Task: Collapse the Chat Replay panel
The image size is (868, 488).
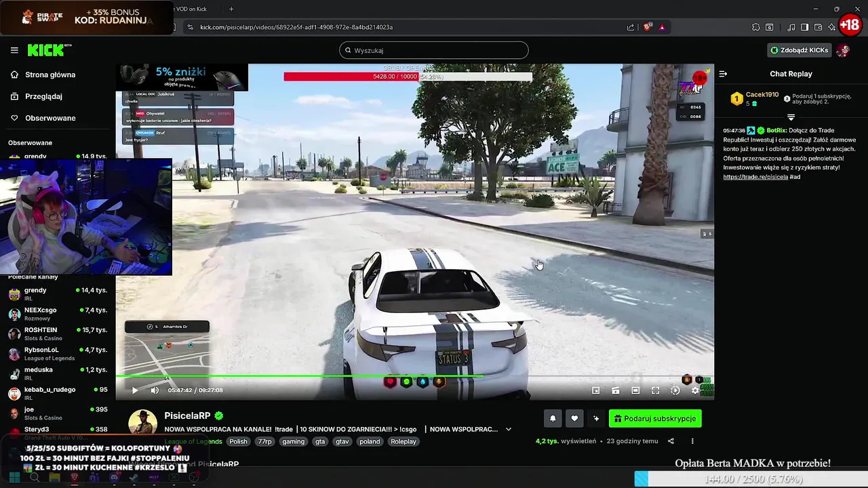Action: click(723, 74)
